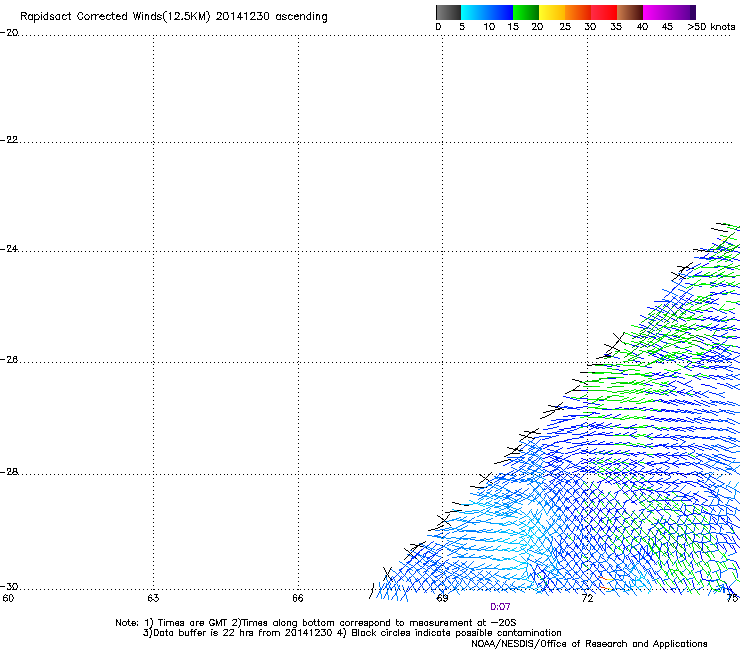Click the NOAA/NESDIS credit text
The image size is (740, 650).
pyautogui.click(x=589, y=644)
